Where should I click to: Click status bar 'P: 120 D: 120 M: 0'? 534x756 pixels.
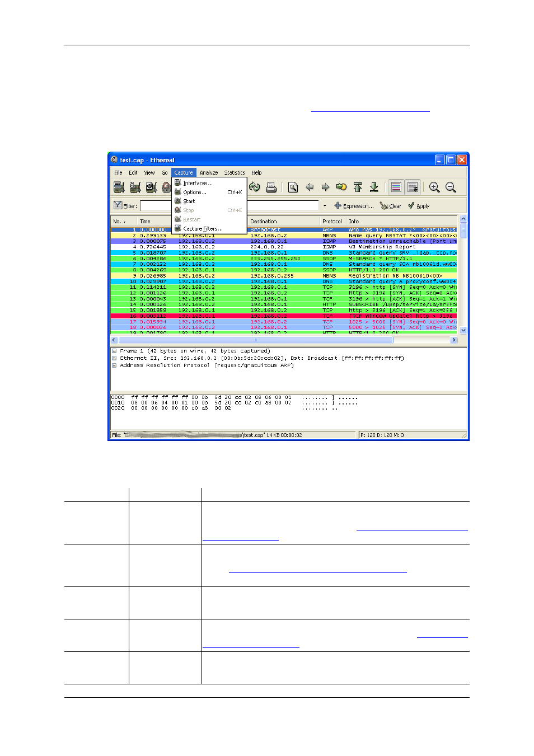(x=382, y=435)
